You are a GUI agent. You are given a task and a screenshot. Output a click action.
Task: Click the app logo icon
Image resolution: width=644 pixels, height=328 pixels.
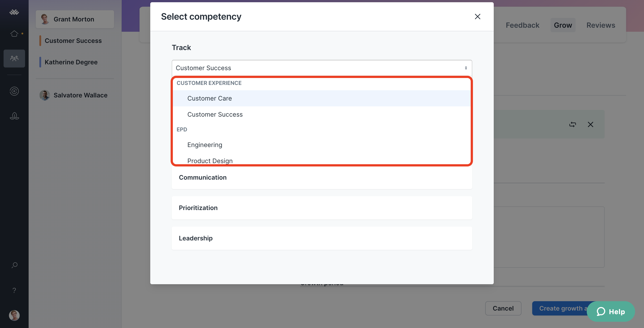click(x=14, y=12)
